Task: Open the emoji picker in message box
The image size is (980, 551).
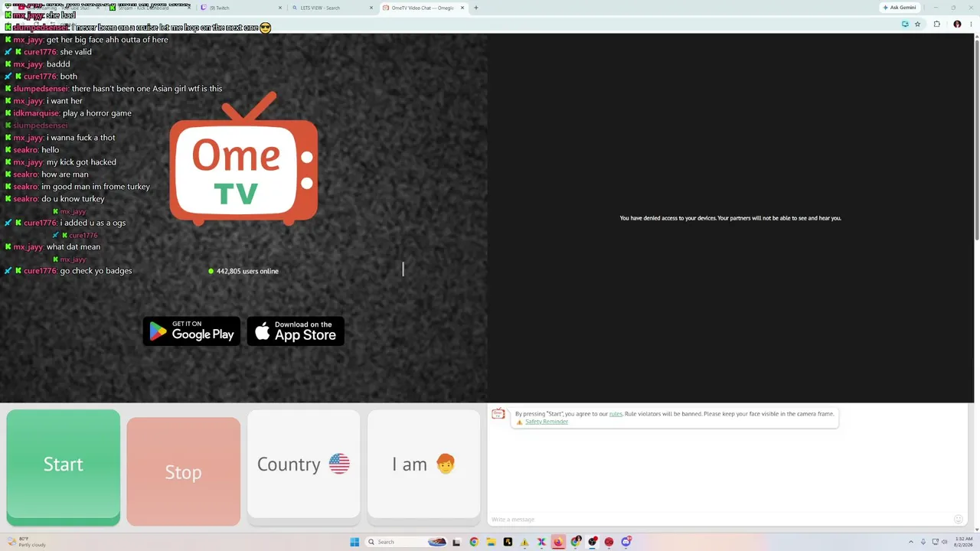Action: (x=958, y=519)
